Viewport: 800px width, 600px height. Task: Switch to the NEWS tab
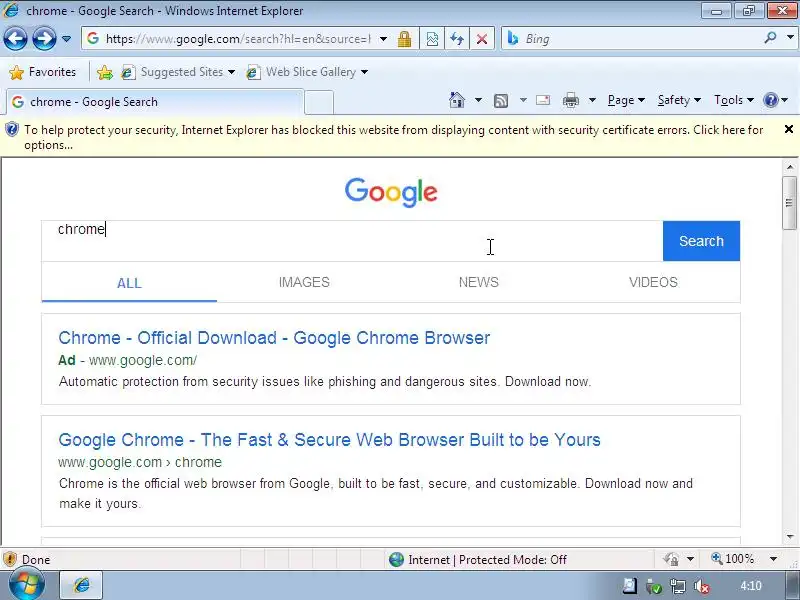[x=479, y=282]
